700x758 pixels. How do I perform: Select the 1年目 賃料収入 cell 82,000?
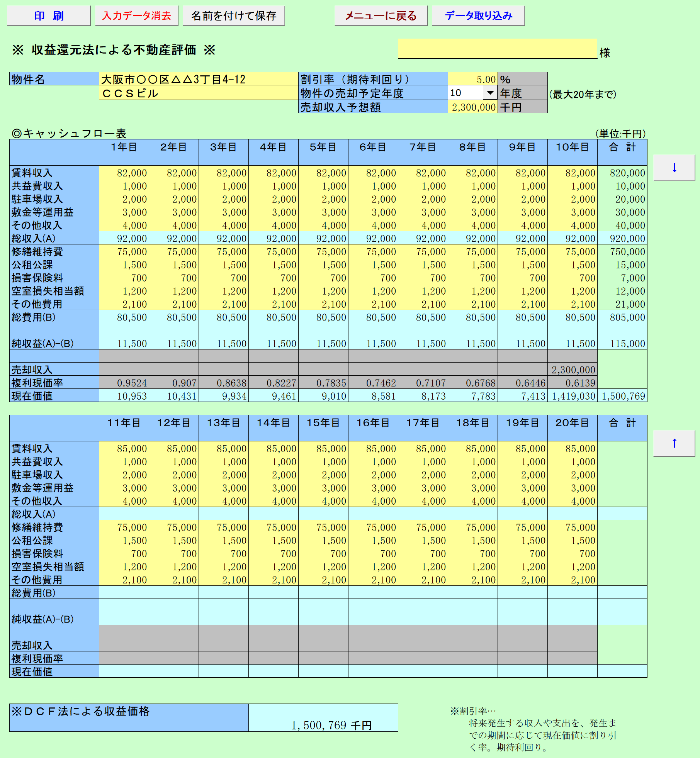coord(124,173)
